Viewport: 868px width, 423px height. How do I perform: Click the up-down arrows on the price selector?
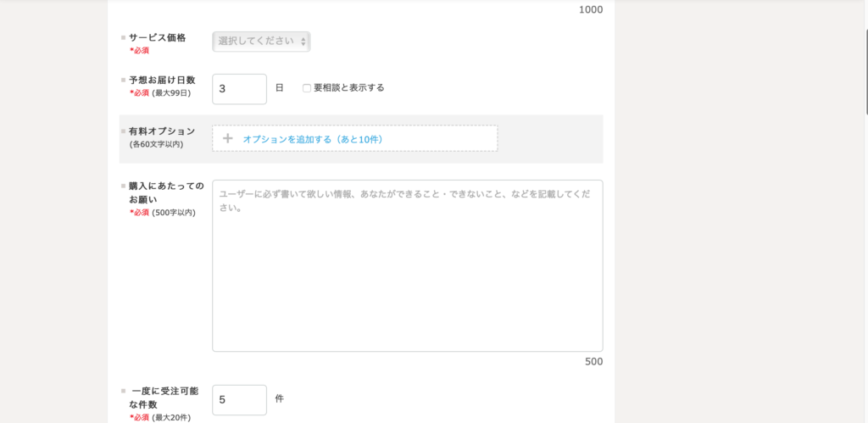point(303,42)
